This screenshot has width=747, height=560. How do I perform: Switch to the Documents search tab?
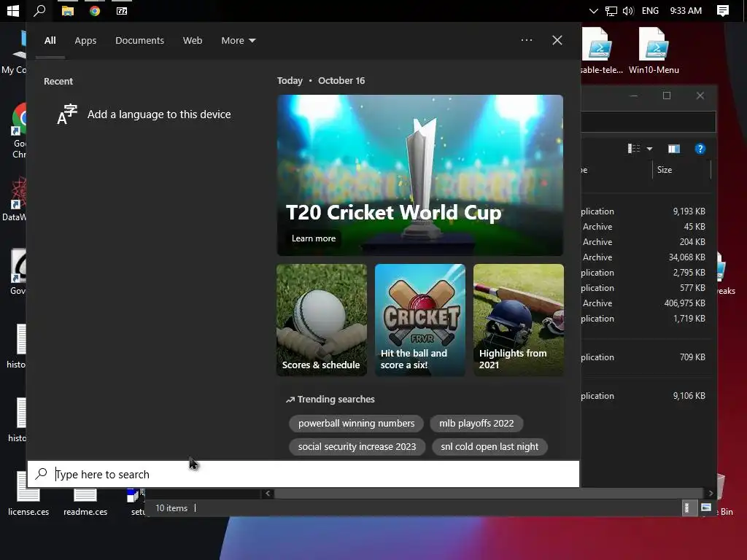coord(139,41)
